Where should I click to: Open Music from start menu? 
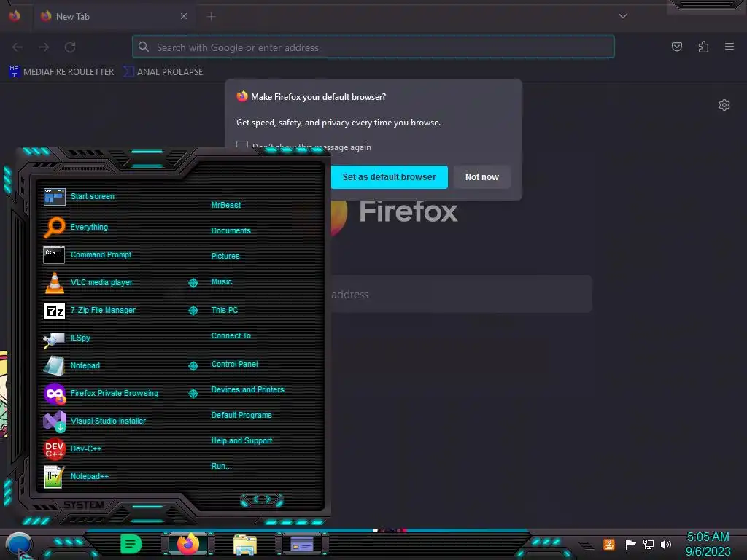pyautogui.click(x=222, y=282)
